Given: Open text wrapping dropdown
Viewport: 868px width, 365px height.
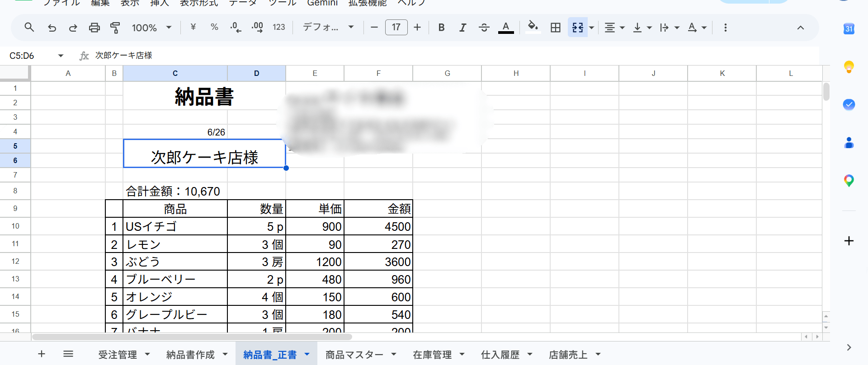Looking at the screenshot, I should [670, 28].
